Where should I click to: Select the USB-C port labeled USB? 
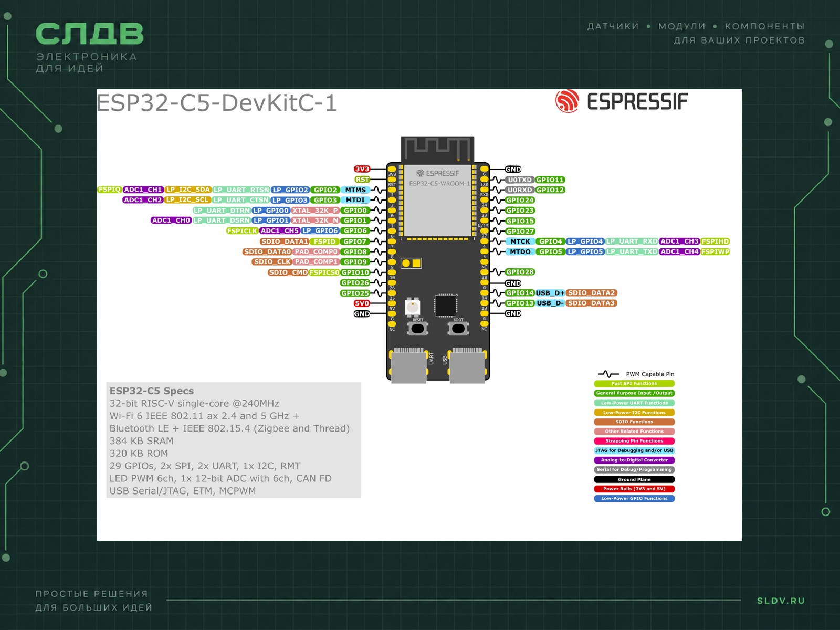467,365
